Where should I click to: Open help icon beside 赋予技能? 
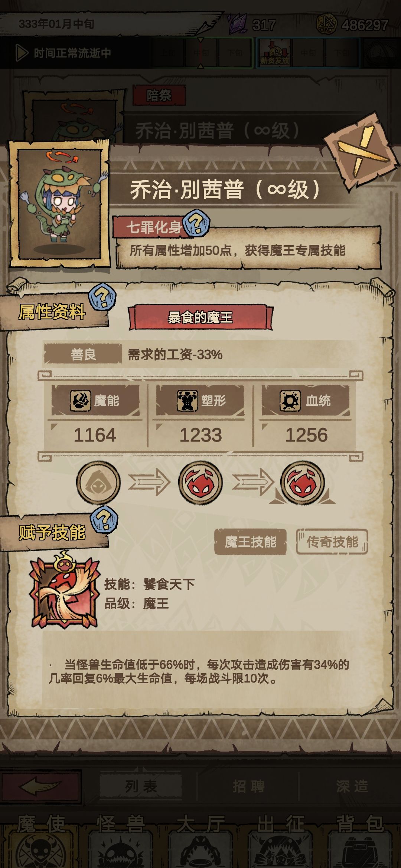coord(104,519)
